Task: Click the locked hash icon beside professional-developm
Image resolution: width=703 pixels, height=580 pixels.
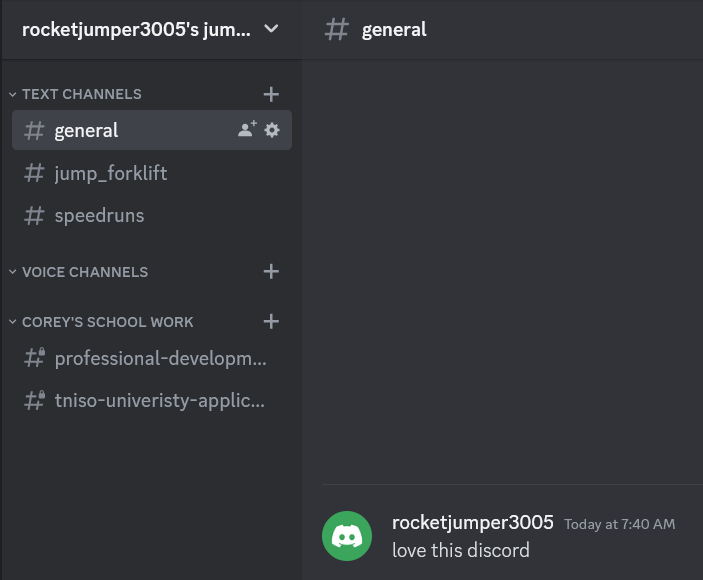Action: click(x=35, y=358)
